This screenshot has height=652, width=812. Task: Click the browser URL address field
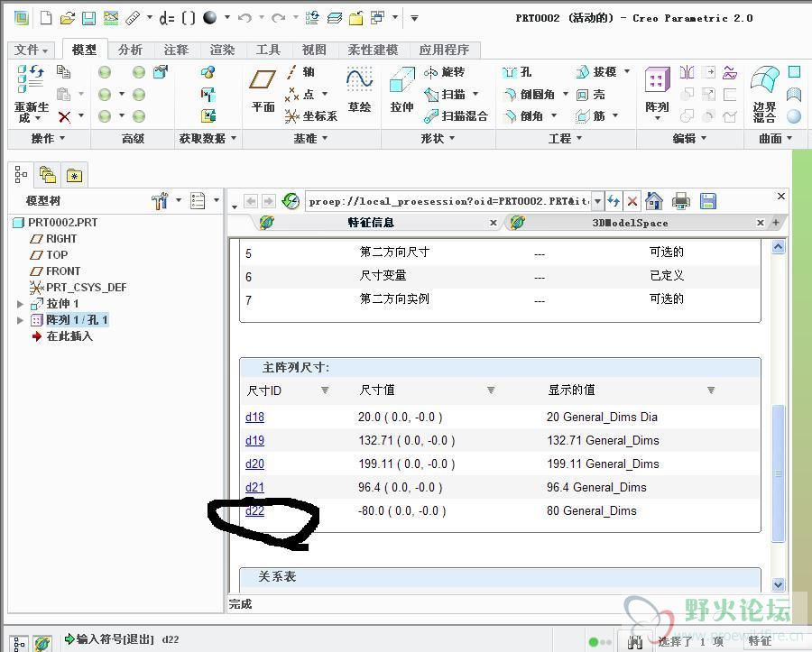pos(448,201)
